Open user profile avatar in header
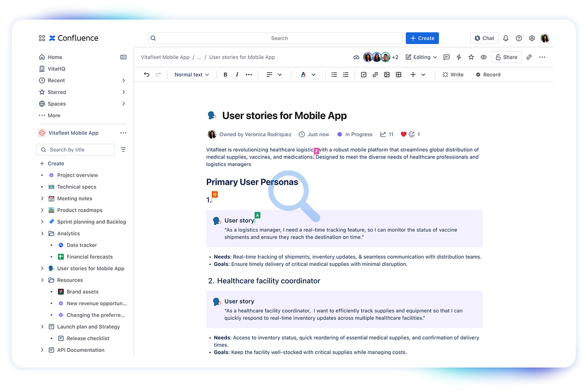Image resolution: width=588 pixels, height=392 pixels. pyautogui.click(x=545, y=38)
